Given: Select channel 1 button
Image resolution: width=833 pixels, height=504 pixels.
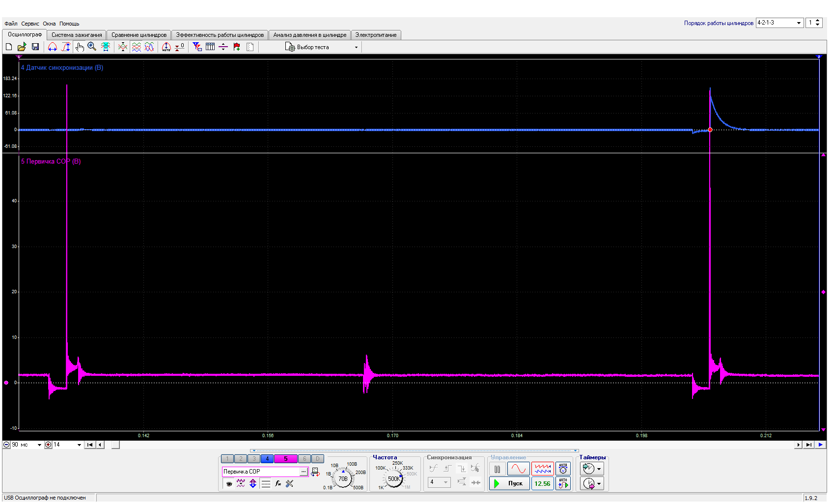Looking at the screenshot, I should (227, 459).
